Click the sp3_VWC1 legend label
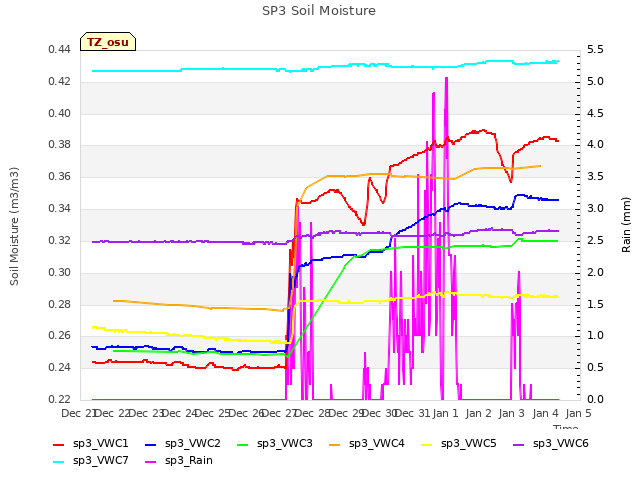The image size is (640, 480). pyautogui.click(x=100, y=443)
